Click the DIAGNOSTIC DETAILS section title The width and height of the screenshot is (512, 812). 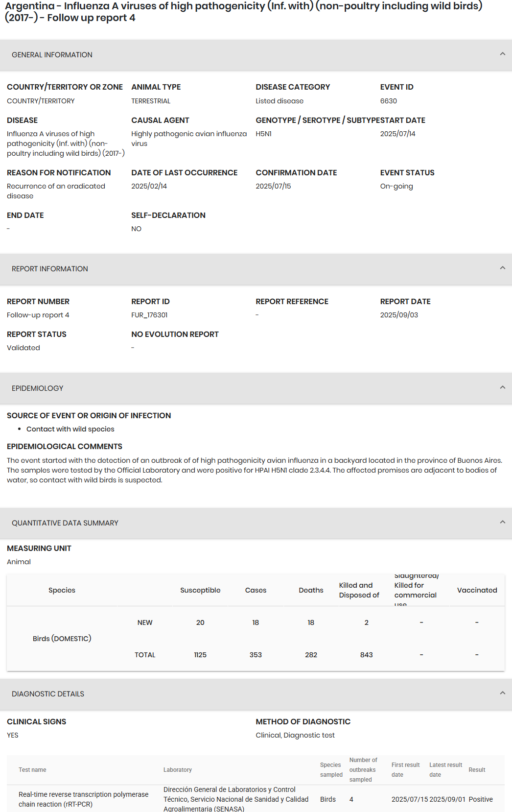[48, 694]
